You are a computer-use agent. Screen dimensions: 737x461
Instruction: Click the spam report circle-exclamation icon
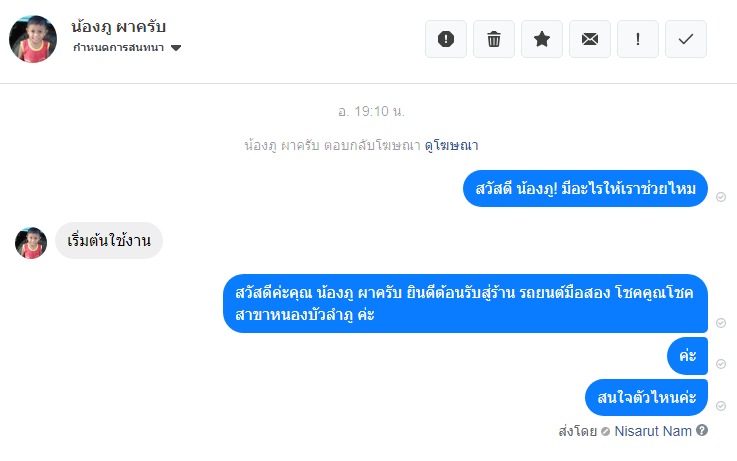(446, 39)
